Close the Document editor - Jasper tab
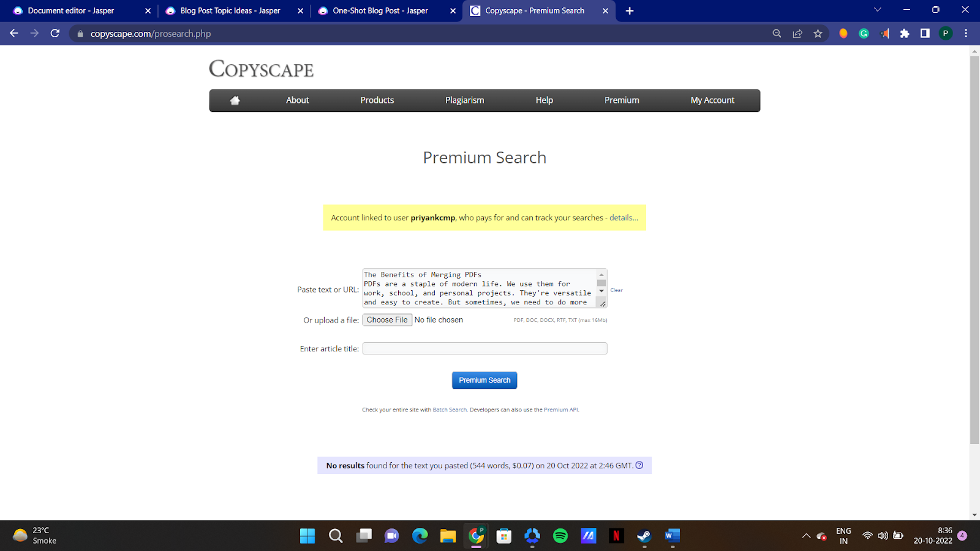Image resolution: width=980 pixels, height=551 pixels. [x=148, y=11]
